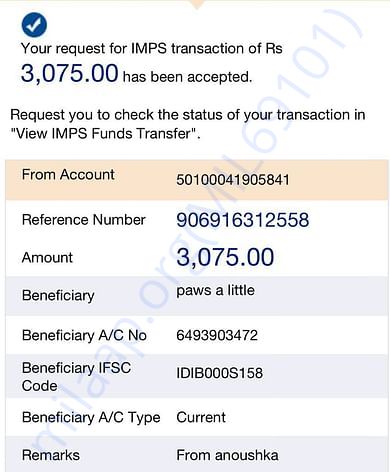Select IFSC code IDIB000S158

[220, 373]
